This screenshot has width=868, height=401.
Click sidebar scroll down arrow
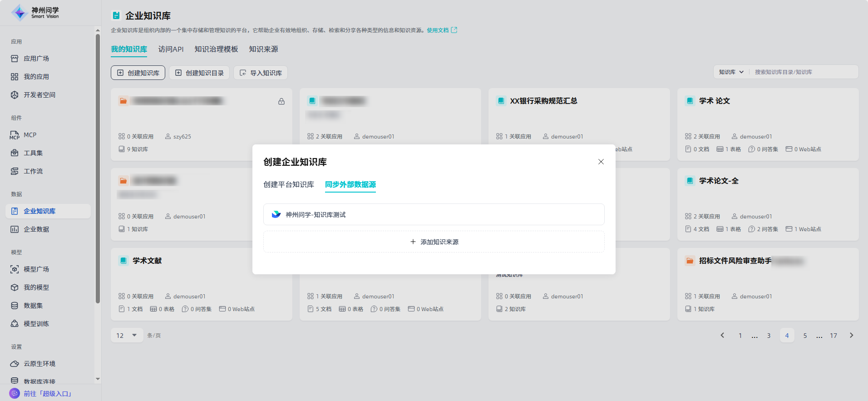98,379
